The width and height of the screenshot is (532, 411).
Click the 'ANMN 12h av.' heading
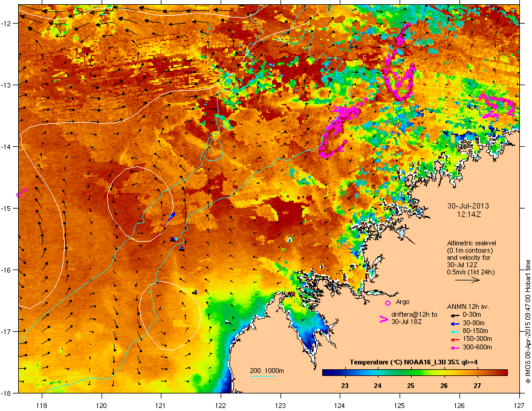click(x=468, y=306)
